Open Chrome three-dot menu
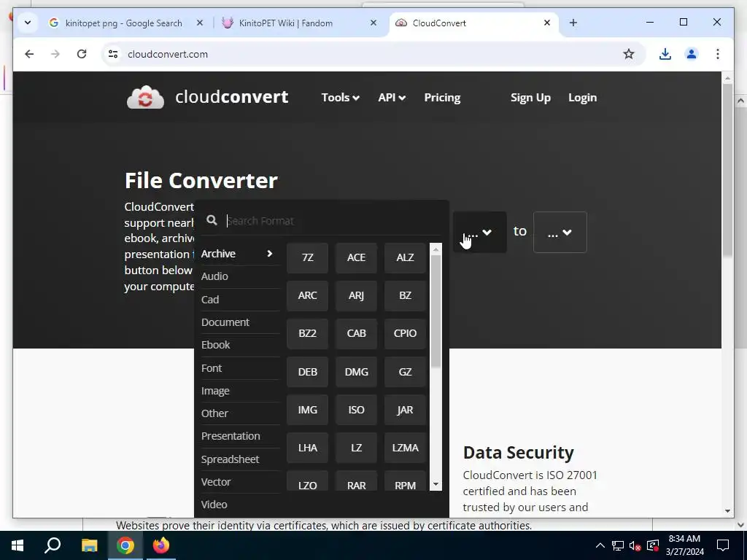Screen dimensions: 747x560 click(718, 54)
